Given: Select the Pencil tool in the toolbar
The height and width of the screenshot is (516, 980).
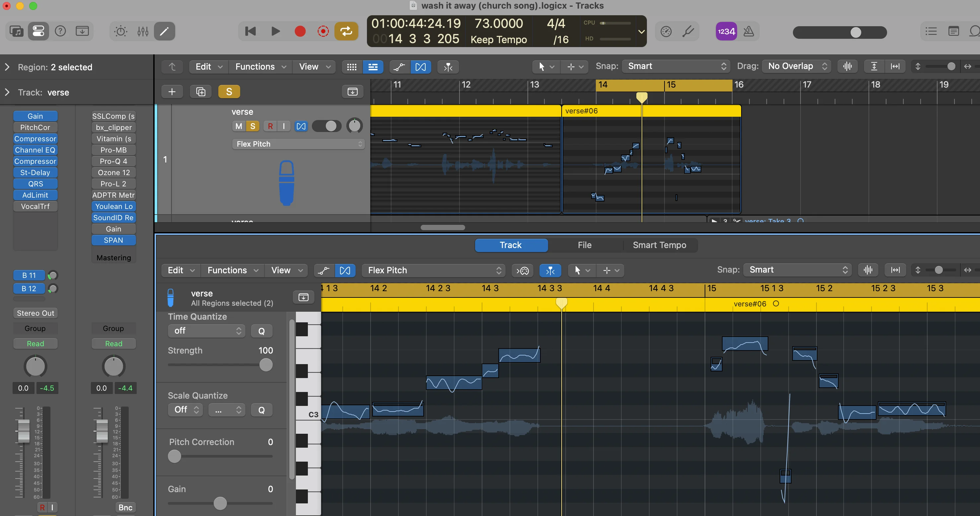Looking at the screenshot, I should click(x=164, y=31).
